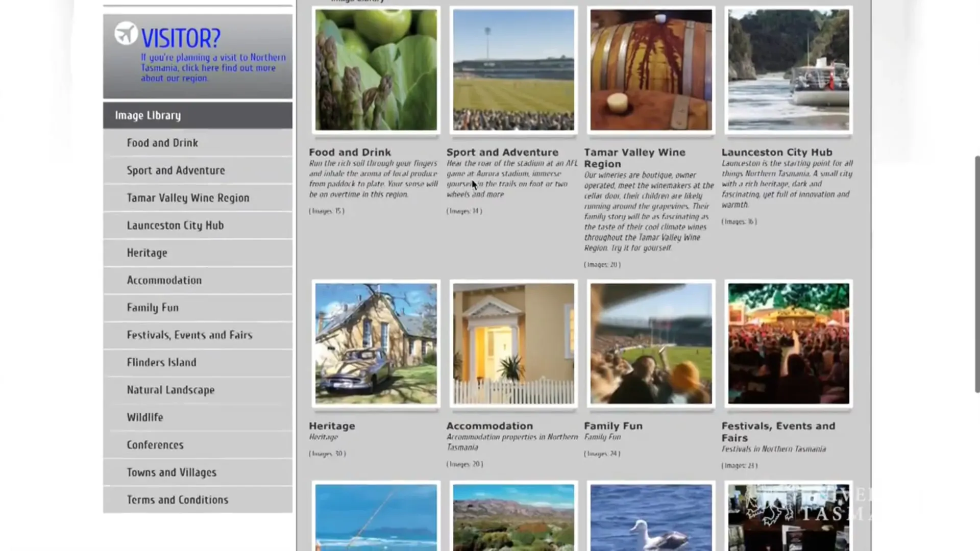Open Terms and Conditions sidebar item

[x=177, y=500]
